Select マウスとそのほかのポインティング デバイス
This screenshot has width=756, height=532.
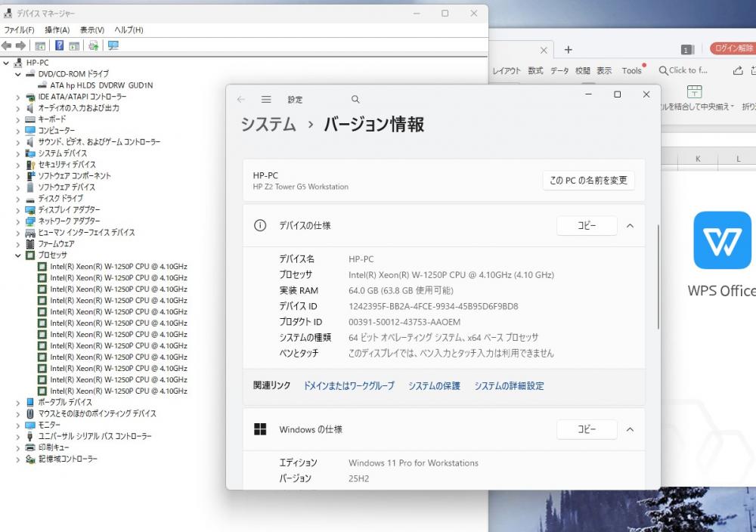click(x=97, y=413)
